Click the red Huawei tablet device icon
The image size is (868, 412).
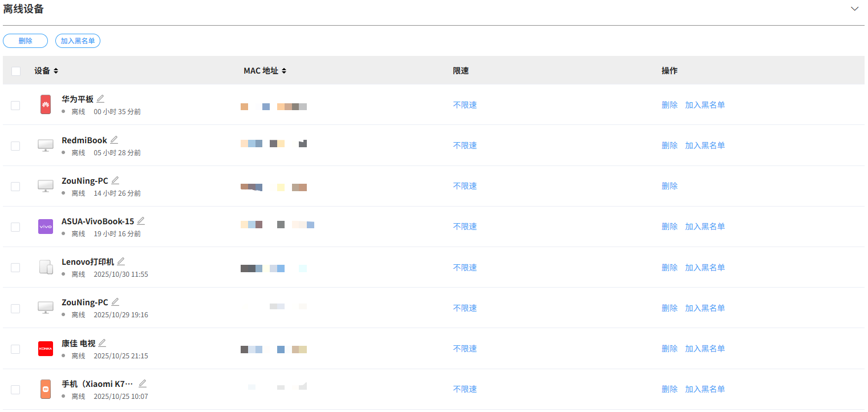[x=46, y=104]
